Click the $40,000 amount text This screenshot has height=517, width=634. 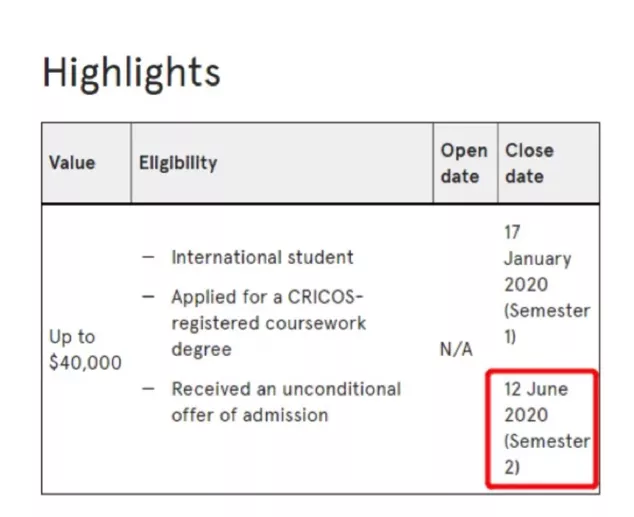tap(85, 363)
